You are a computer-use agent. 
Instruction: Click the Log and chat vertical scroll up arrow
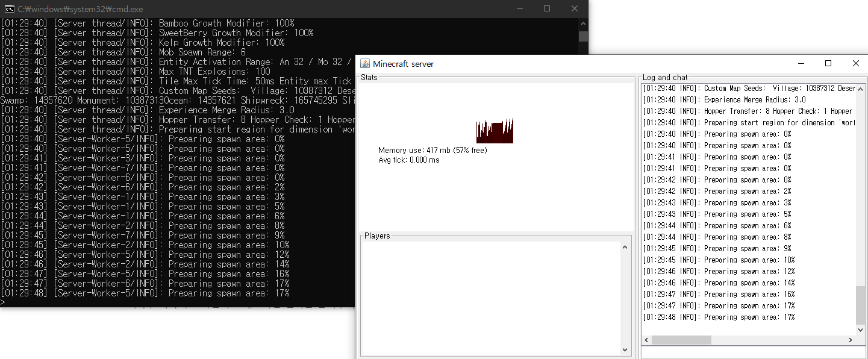[860, 89]
